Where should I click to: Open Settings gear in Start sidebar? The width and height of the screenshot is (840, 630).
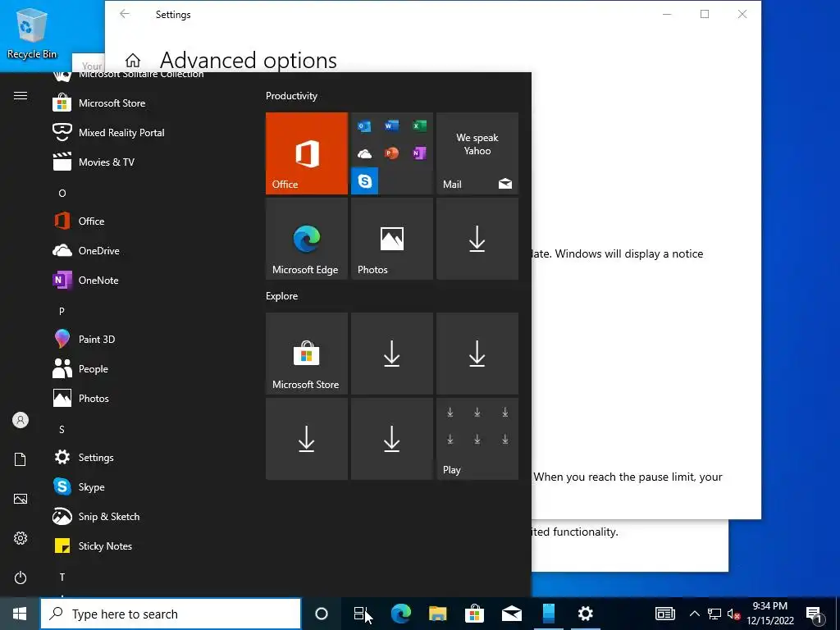pos(21,538)
